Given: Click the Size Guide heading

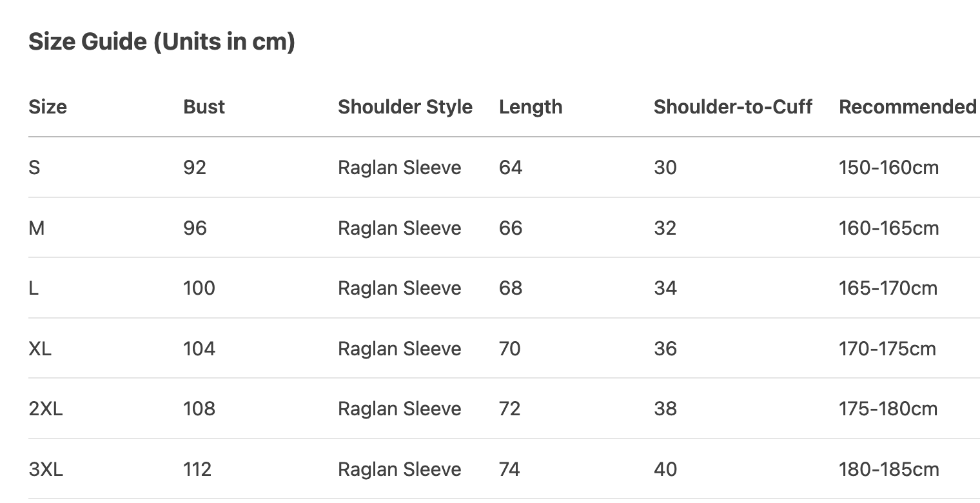Looking at the screenshot, I should click(162, 42).
